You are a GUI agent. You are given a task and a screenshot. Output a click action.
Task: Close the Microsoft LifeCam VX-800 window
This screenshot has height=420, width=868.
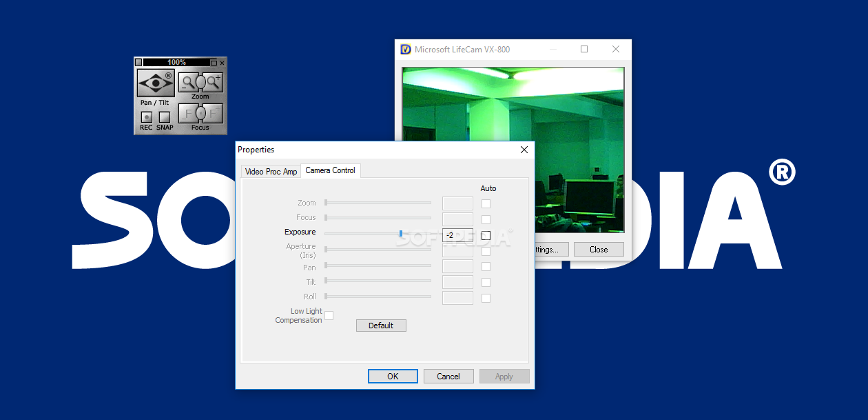coord(616,49)
